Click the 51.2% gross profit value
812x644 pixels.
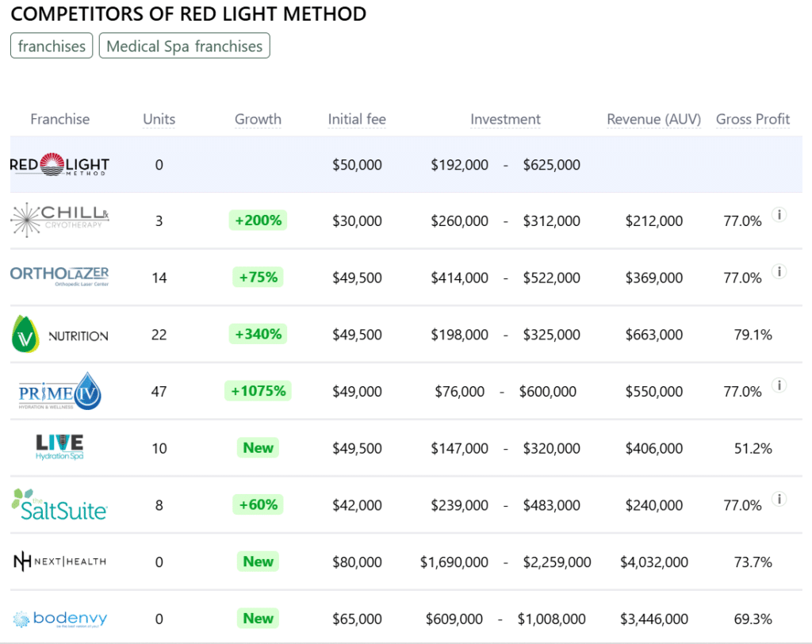click(753, 448)
